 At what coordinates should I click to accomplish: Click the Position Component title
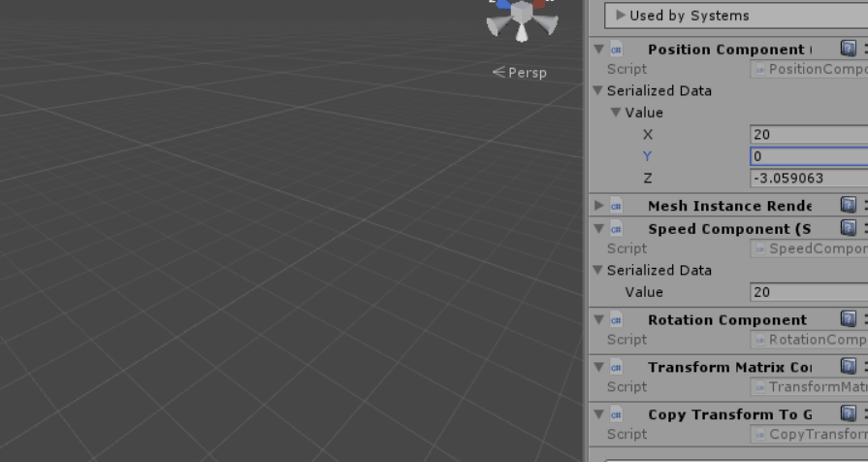click(729, 49)
